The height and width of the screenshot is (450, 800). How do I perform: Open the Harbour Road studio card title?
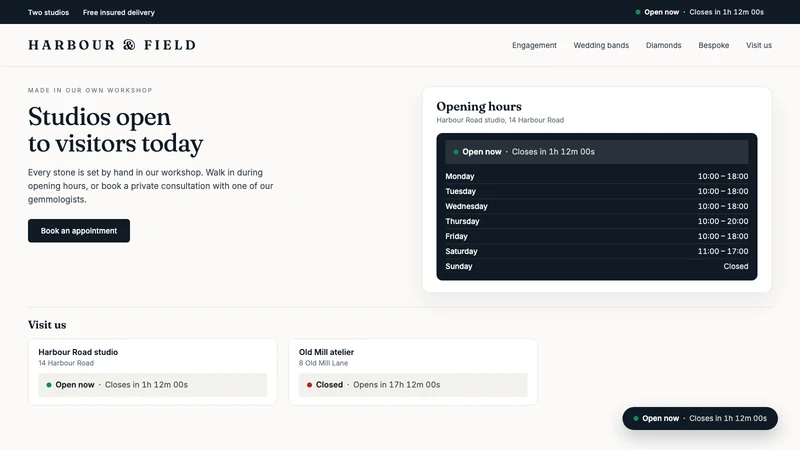pos(78,352)
